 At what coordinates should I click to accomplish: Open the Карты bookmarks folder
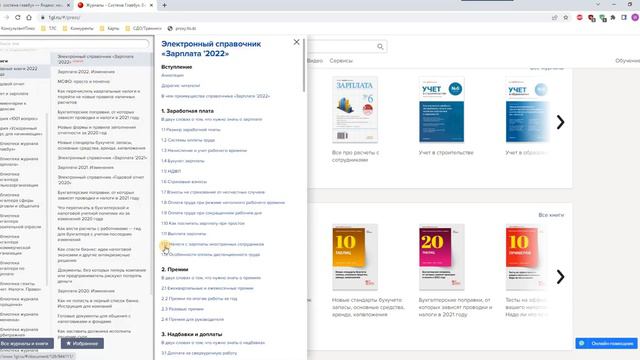109,29
